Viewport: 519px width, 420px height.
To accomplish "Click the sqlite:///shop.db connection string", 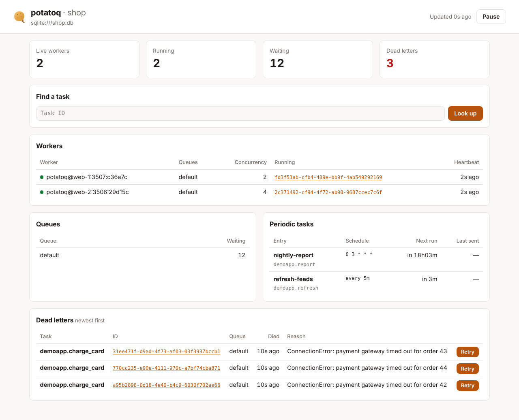I will tap(52, 23).
